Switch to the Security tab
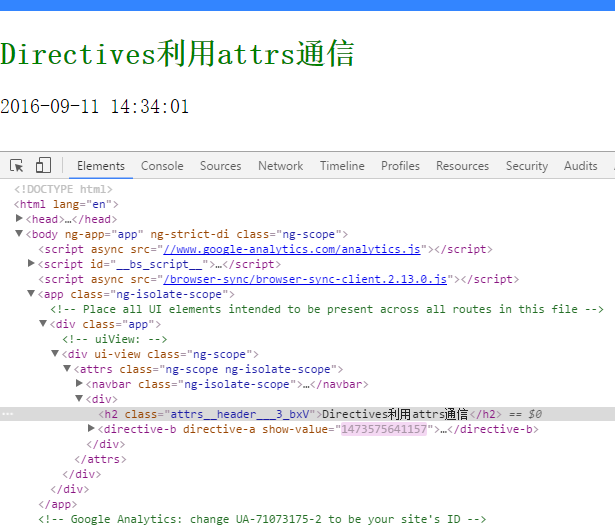The image size is (615, 527). point(527,166)
